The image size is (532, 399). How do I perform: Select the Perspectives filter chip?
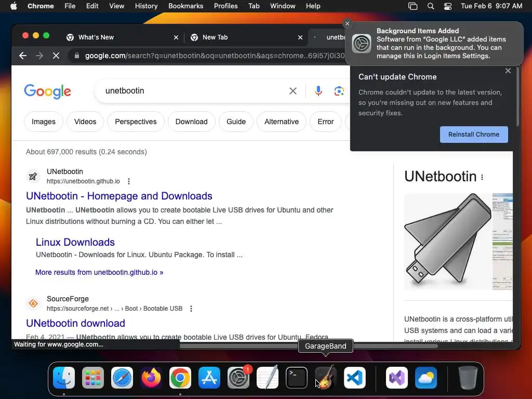click(136, 122)
